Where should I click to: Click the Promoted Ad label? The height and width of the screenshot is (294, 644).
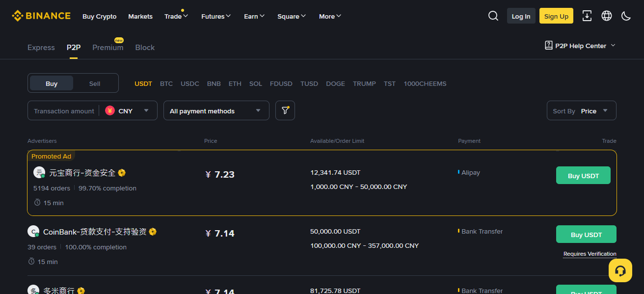coord(51,156)
